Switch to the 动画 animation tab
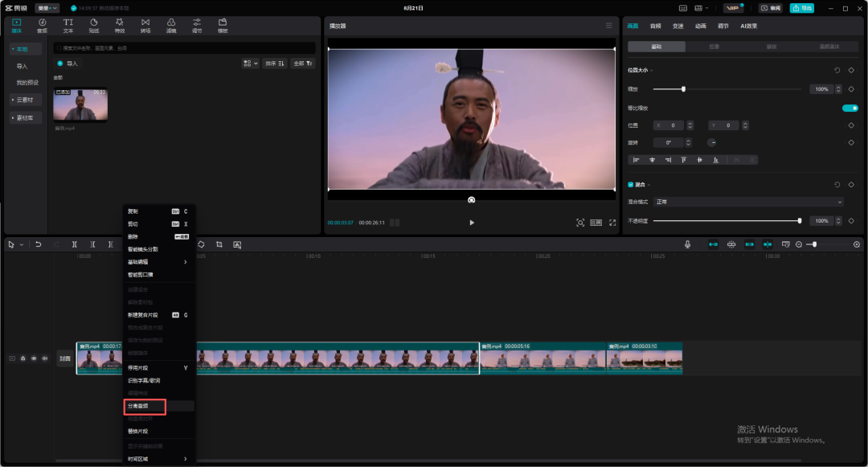 pos(701,26)
